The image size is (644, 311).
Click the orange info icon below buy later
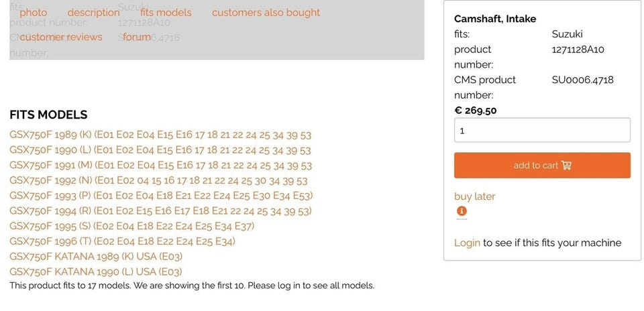point(462,211)
